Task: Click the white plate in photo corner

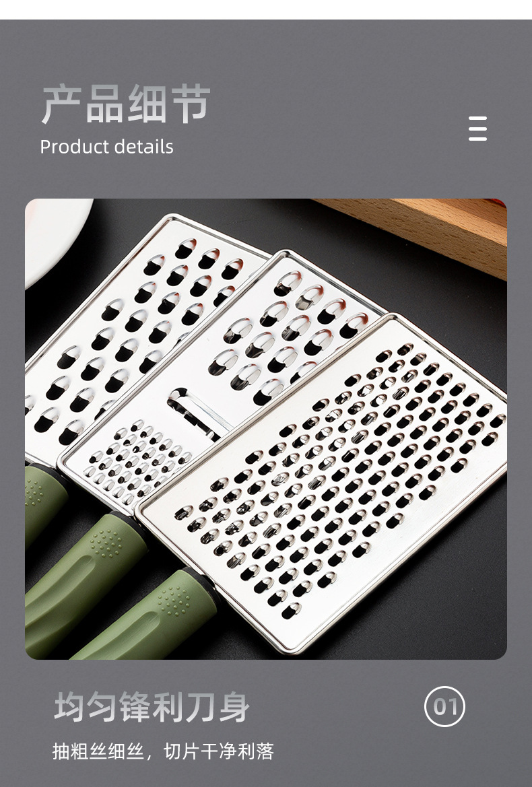Action: click(54, 236)
